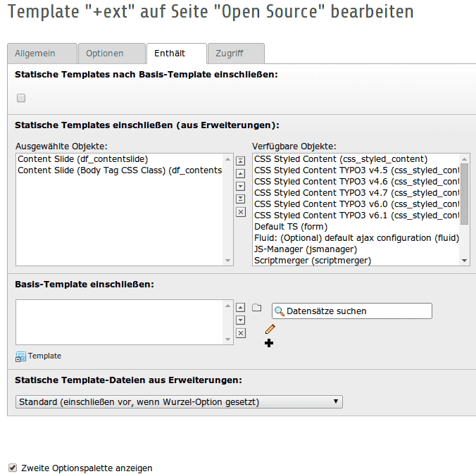Viewport: 476px width, 474px height.
Task: Move selected static template to top
Action: [x=240, y=161]
